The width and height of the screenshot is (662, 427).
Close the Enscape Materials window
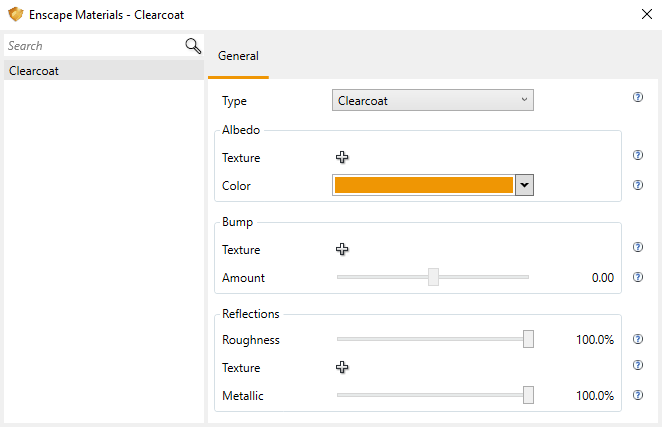pyautogui.click(x=646, y=14)
